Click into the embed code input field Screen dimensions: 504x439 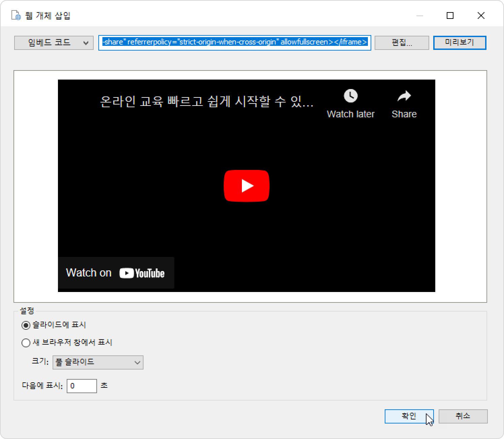coord(235,42)
